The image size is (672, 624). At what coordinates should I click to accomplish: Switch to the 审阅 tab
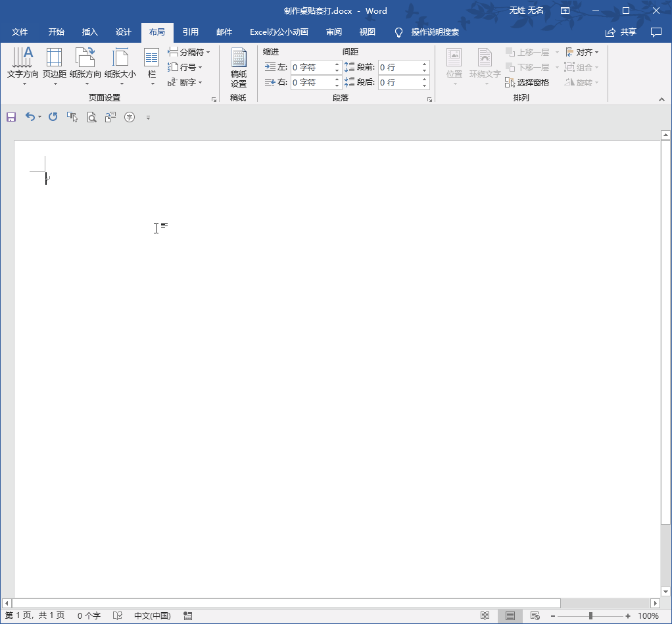coord(334,32)
